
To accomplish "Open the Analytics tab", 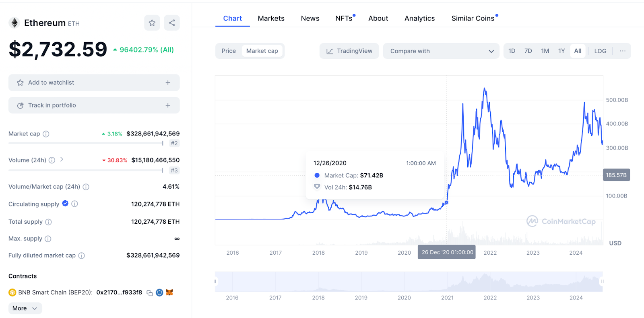I will coord(419,19).
